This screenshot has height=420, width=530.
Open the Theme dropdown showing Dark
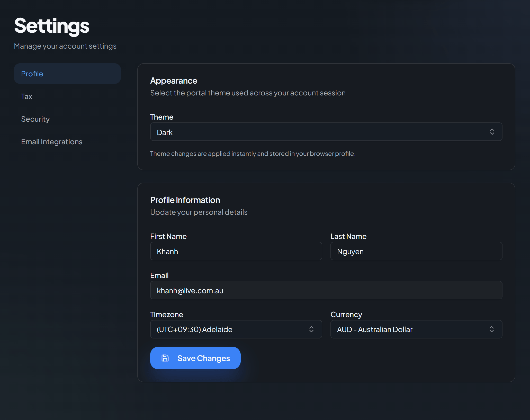(x=326, y=132)
